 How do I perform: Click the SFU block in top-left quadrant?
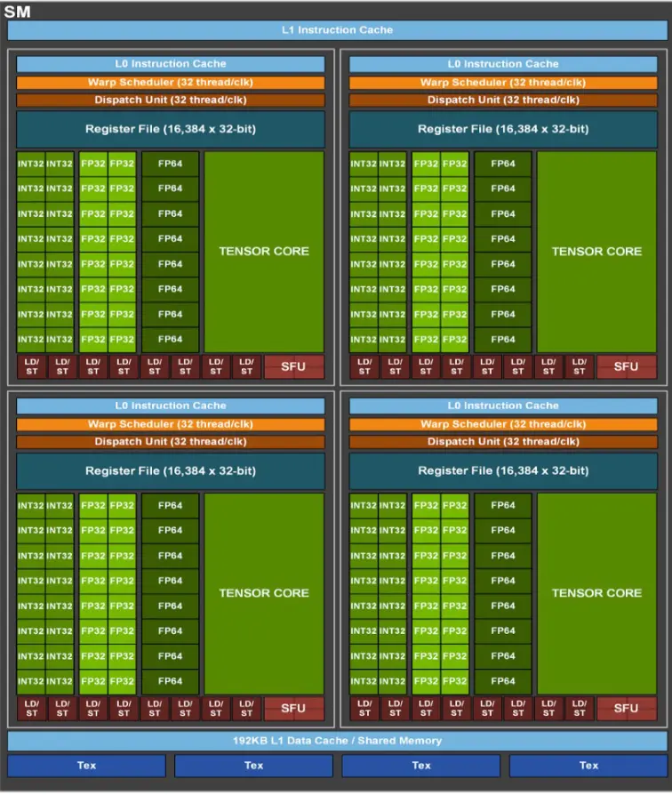tap(293, 366)
